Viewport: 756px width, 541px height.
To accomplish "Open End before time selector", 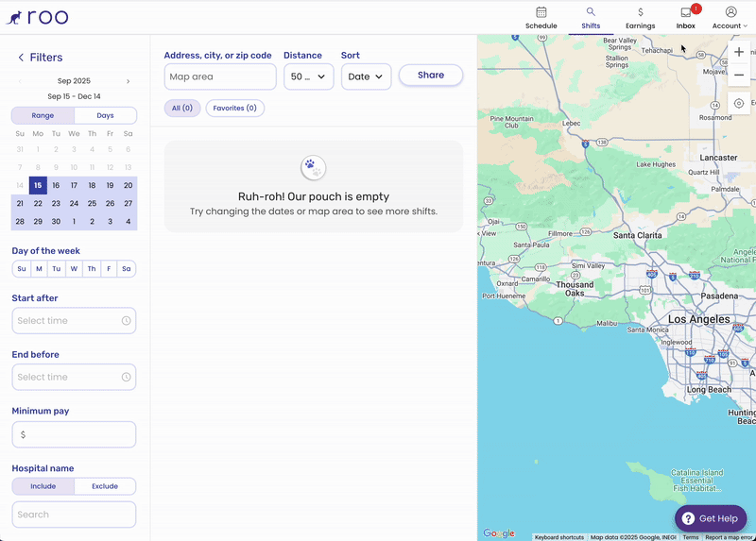I will click(74, 378).
